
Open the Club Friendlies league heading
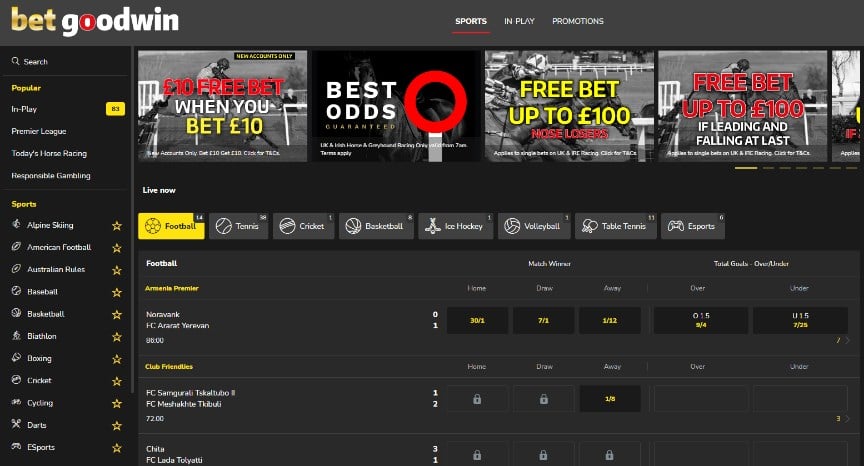(169, 366)
